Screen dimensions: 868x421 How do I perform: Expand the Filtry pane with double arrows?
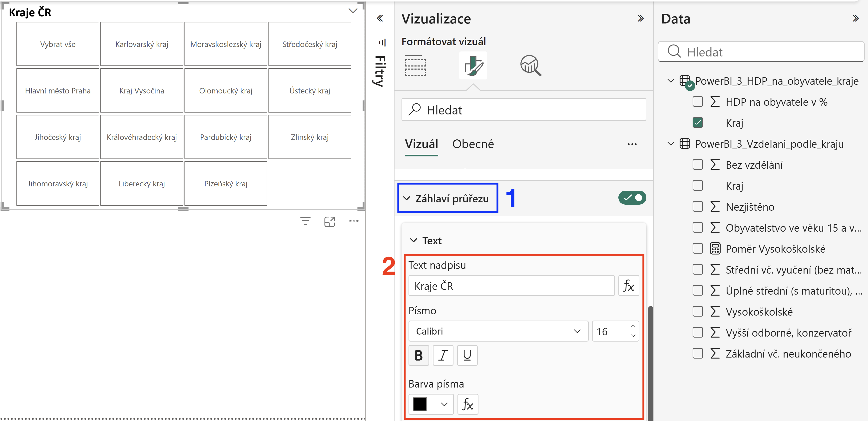(380, 18)
